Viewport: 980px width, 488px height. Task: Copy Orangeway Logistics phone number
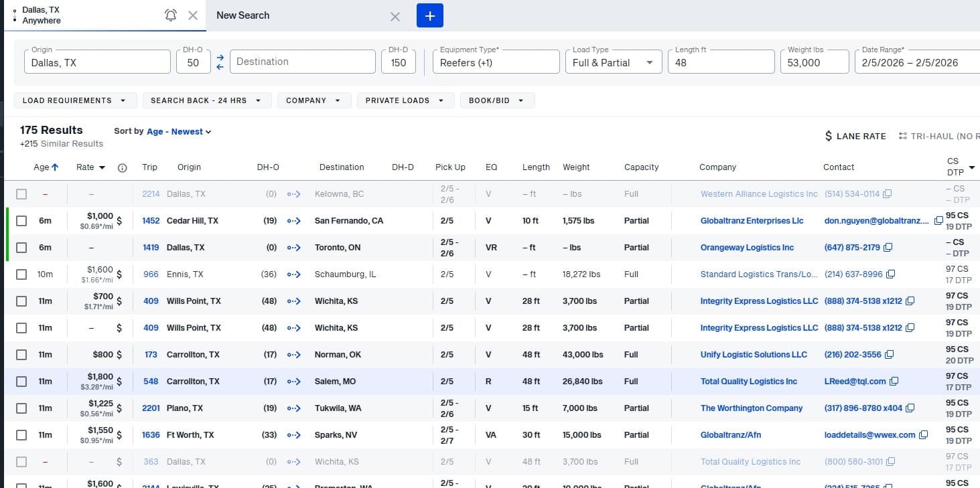pyautogui.click(x=888, y=248)
